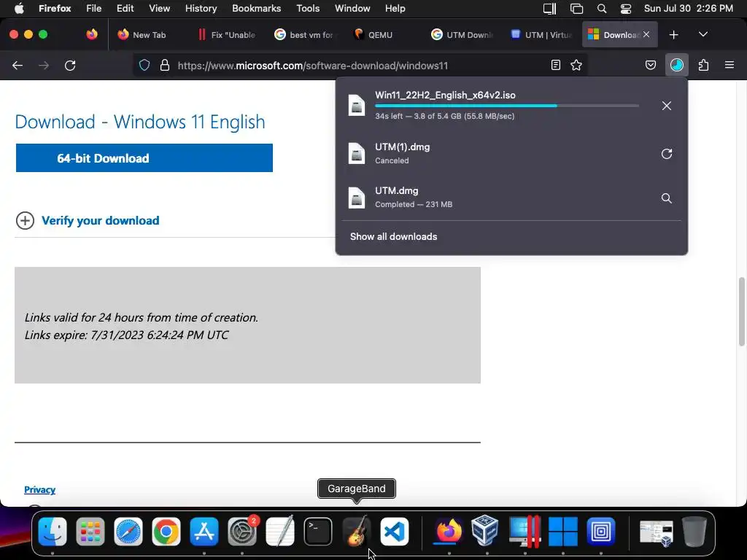Switch to the best vm for tab
Screen dimensions: 747x560
click(x=305, y=35)
